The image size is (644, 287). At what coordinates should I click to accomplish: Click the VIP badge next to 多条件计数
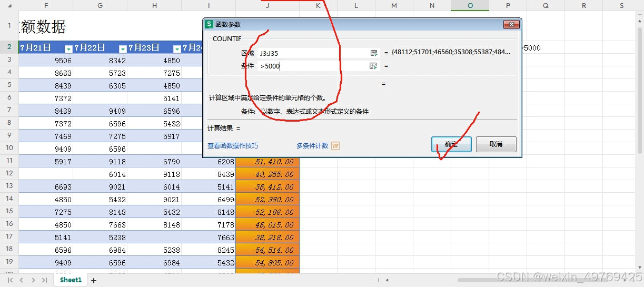[x=335, y=146]
